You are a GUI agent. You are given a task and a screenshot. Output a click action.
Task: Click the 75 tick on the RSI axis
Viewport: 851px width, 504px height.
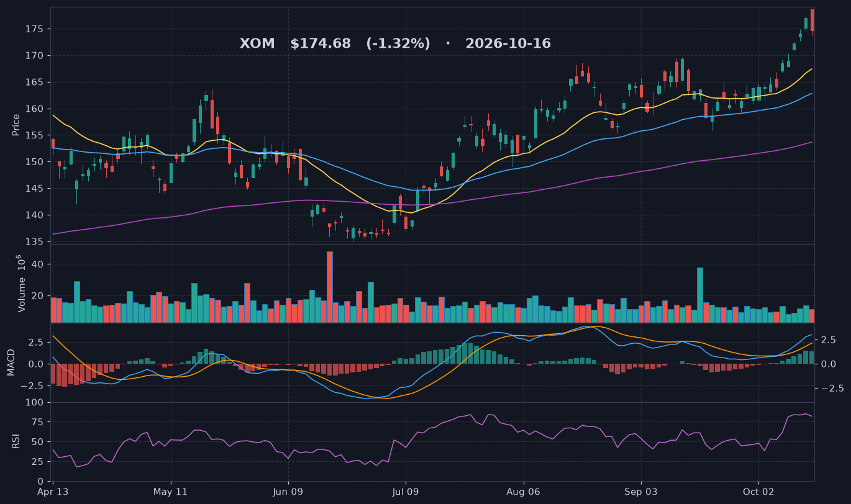37,422
